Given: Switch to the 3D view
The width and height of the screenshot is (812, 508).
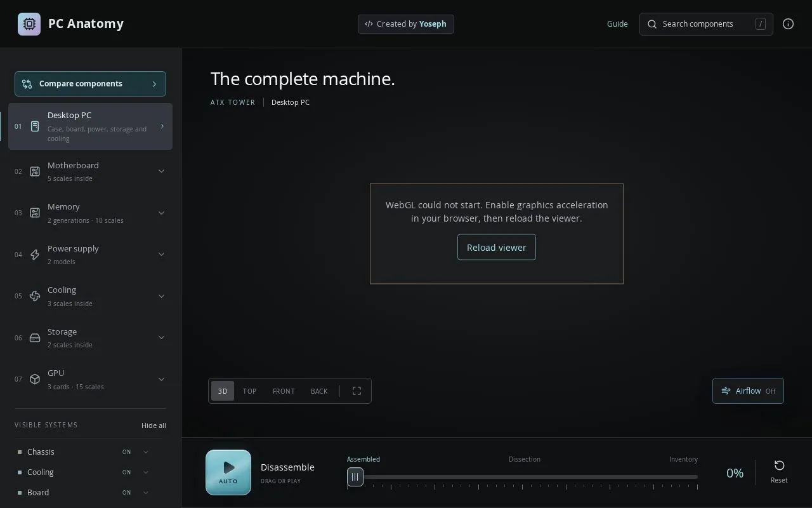Looking at the screenshot, I should (223, 391).
